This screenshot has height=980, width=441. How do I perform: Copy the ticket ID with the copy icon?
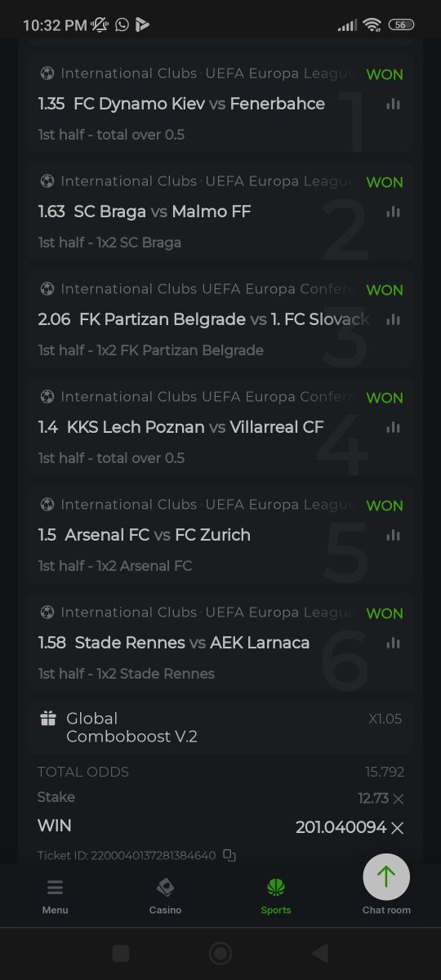(x=229, y=855)
